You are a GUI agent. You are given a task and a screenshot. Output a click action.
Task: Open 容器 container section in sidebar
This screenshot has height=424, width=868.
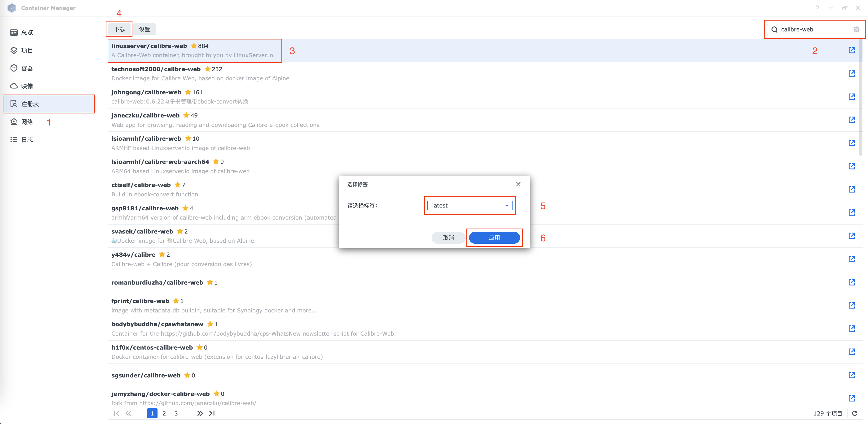click(x=27, y=68)
